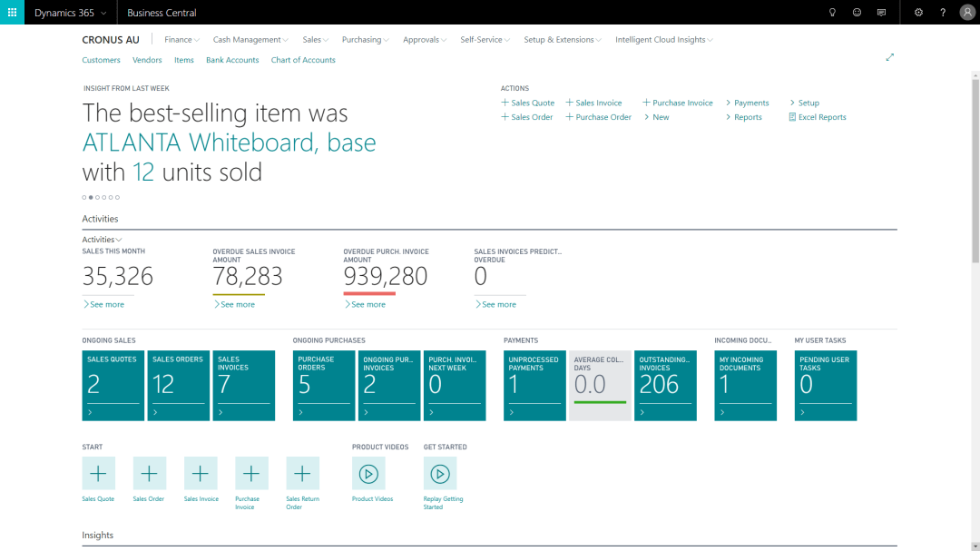
Task: Play the Product Videos tile
Action: pyautogui.click(x=368, y=474)
